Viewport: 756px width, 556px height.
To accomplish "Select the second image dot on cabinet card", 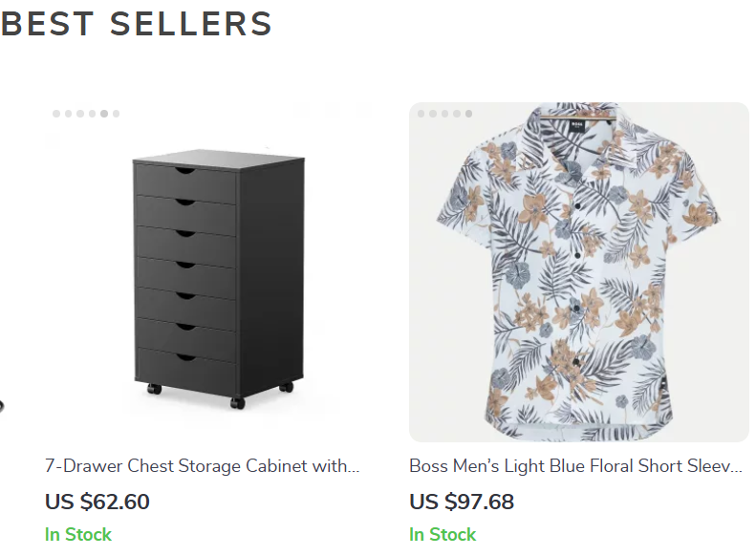I will (68, 114).
